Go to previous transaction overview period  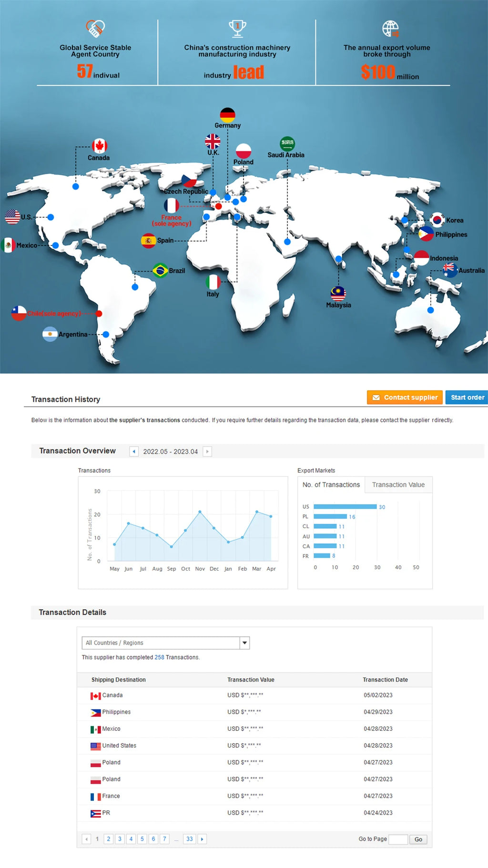point(134,451)
